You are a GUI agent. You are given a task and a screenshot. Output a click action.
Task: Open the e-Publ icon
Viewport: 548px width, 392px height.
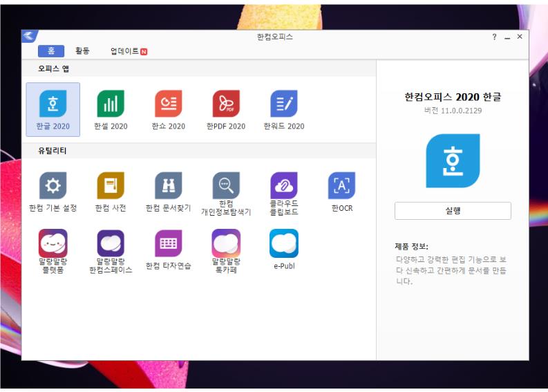click(x=284, y=243)
